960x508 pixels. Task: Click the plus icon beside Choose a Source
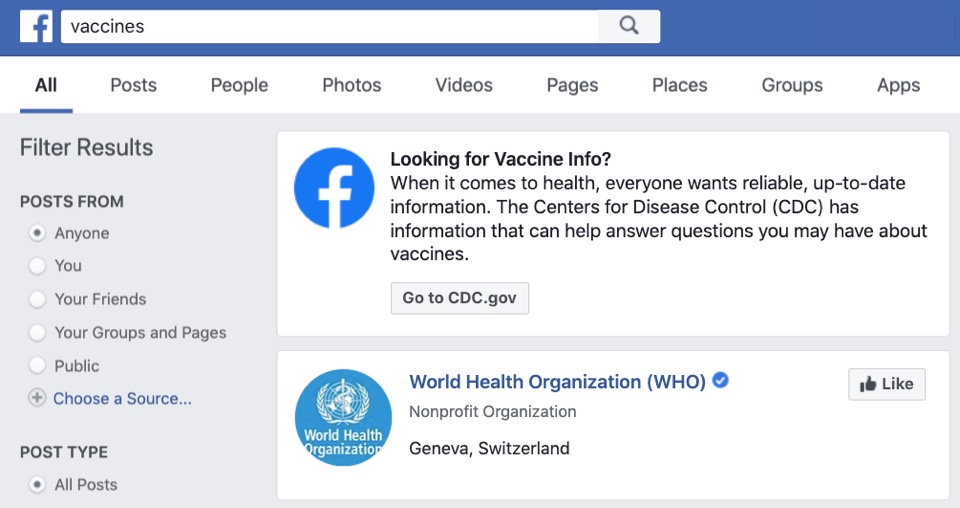tap(37, 398)
